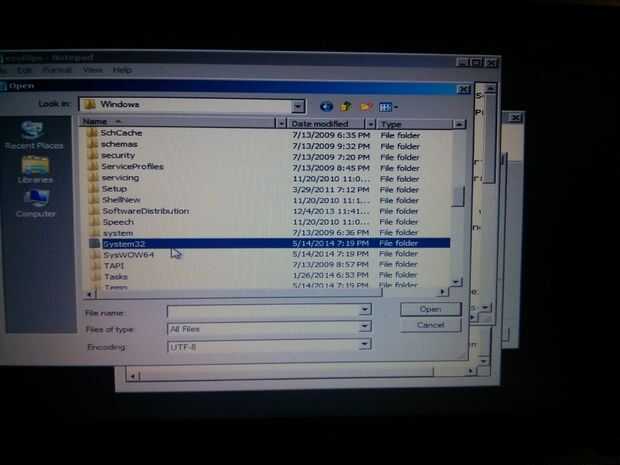Select the SoftwareDistribution folder icon
The width and height of the screenshot is (620, 465).
coord(94,210)
